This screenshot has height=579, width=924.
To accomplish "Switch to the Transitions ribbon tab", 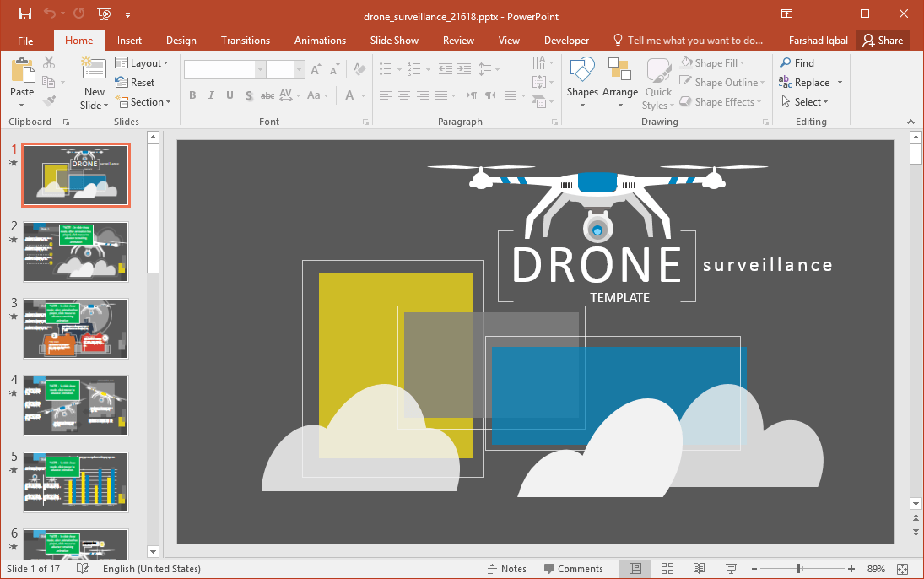I will point(245,40).
